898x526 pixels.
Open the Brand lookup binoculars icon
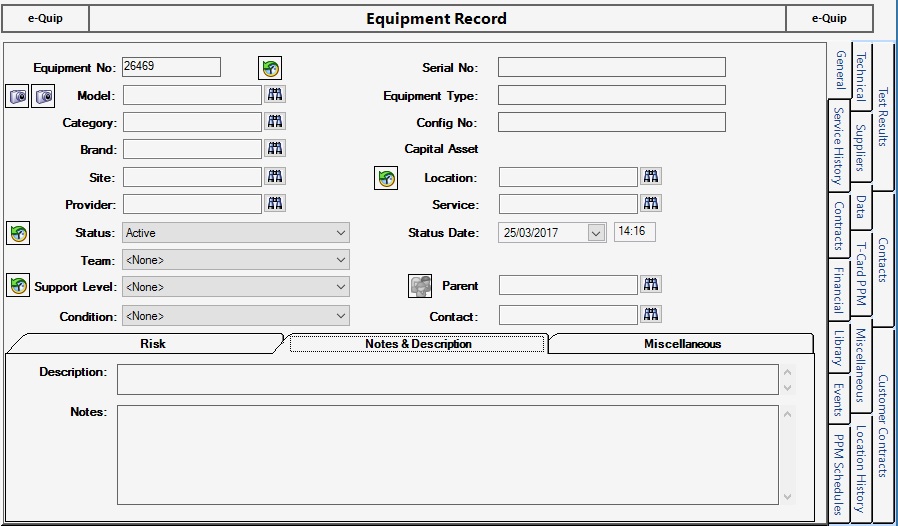pos(275,149)
